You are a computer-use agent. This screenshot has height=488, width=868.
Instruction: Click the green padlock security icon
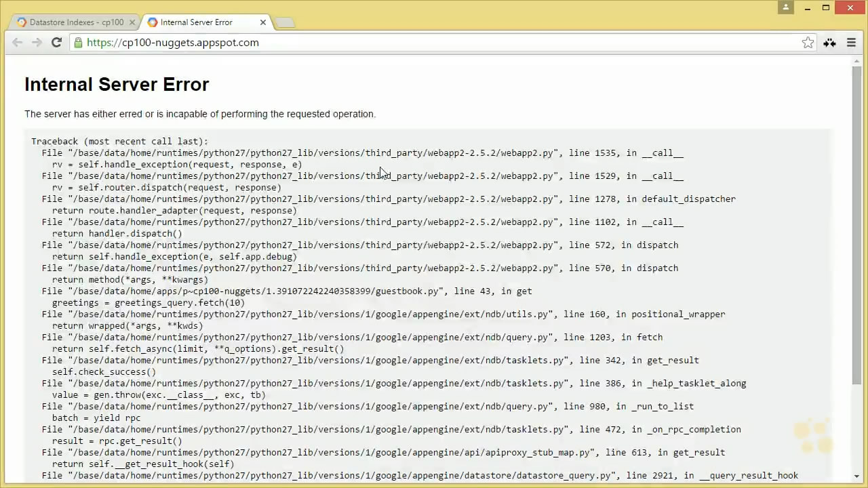click(79, 43)
